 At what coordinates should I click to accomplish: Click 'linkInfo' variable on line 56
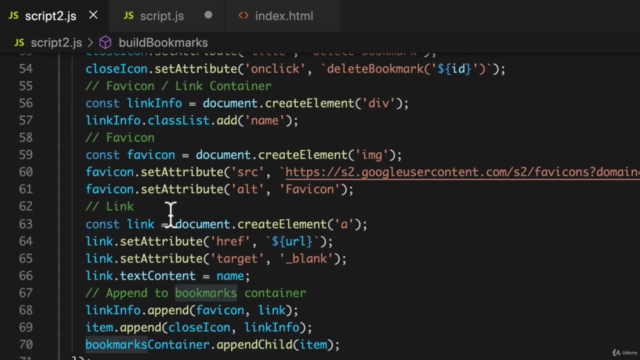[154, 103]
